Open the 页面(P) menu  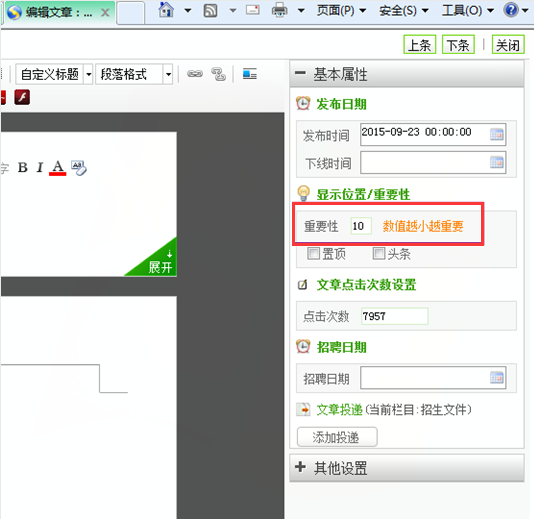(x=342, y=11)
